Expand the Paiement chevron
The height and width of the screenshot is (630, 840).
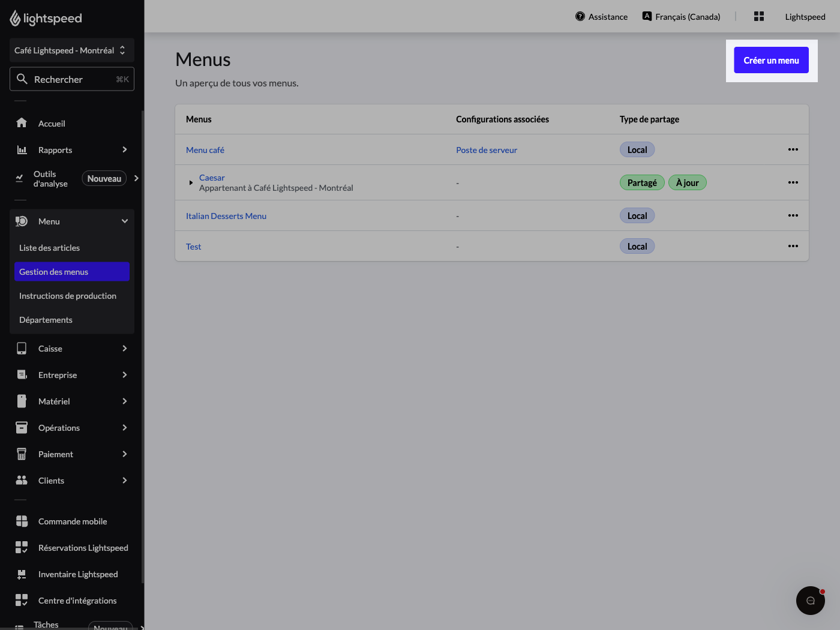(x=125, y=454)
